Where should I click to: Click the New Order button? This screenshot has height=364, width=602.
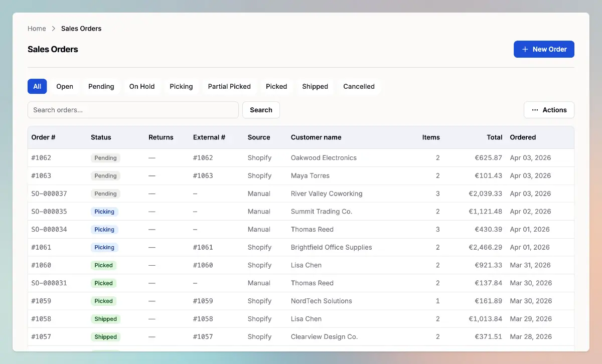point(544,49)
